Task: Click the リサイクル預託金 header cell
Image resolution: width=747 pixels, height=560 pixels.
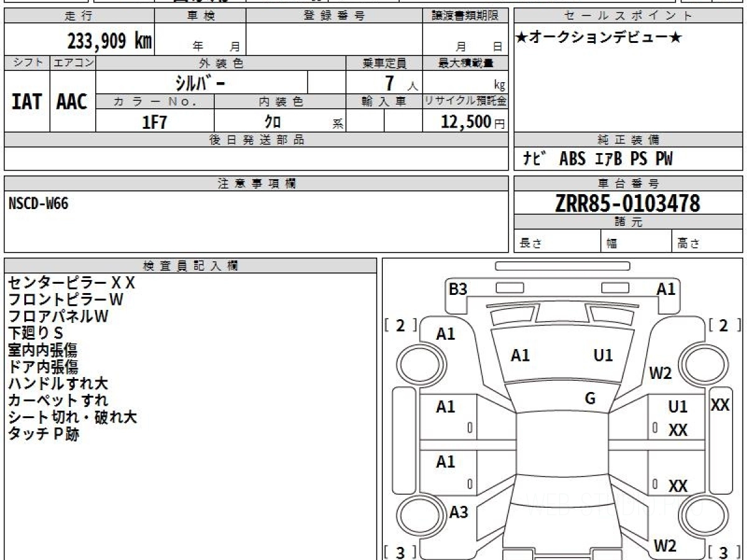Action: point(465,101)
